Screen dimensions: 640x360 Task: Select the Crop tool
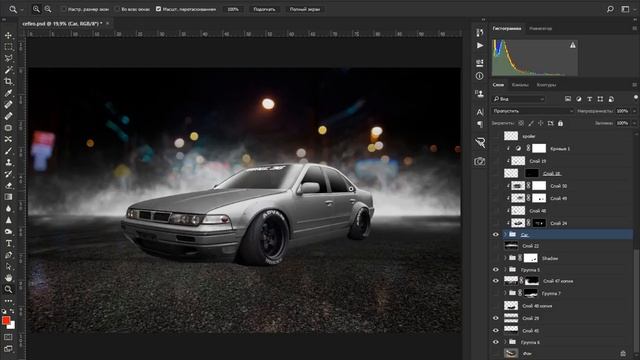(8, 82)
